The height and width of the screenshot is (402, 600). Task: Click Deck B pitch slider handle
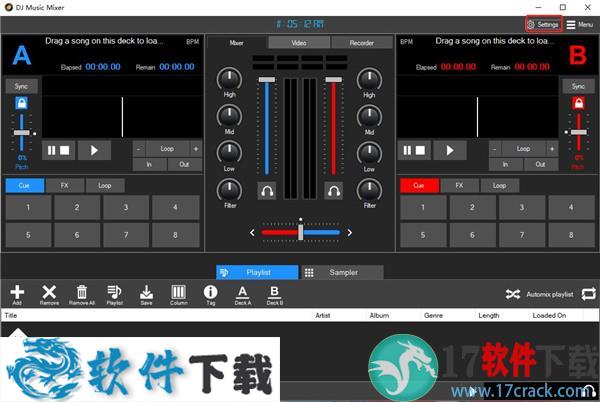coord(579,132)
